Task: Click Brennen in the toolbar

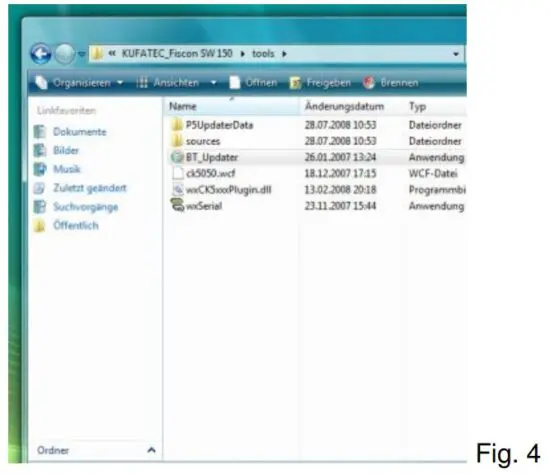Action: 399,83
